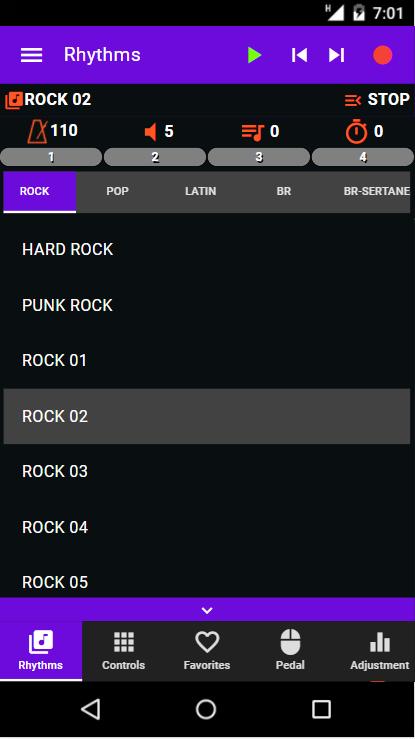Open the hamburger navigation menu
Image resolution: width=415 pixels, height=739 pixels.
[x=32, y=55]
